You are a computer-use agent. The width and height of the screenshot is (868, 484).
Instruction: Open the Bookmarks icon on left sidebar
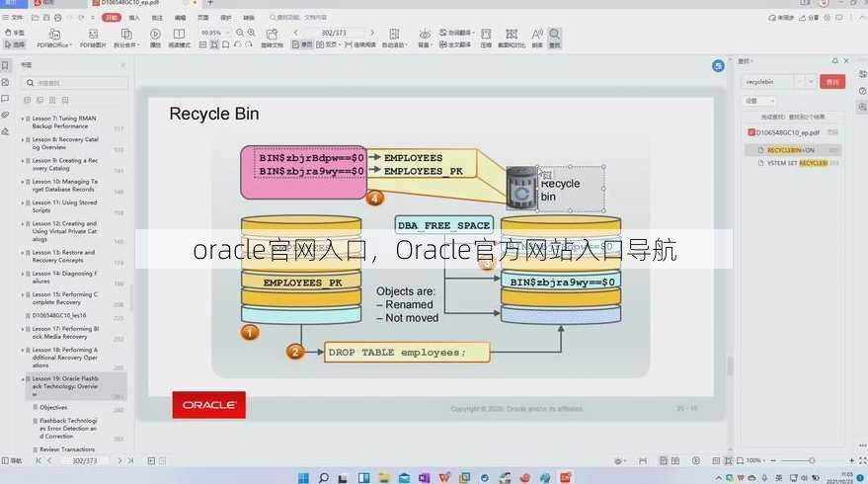(5, 66)
